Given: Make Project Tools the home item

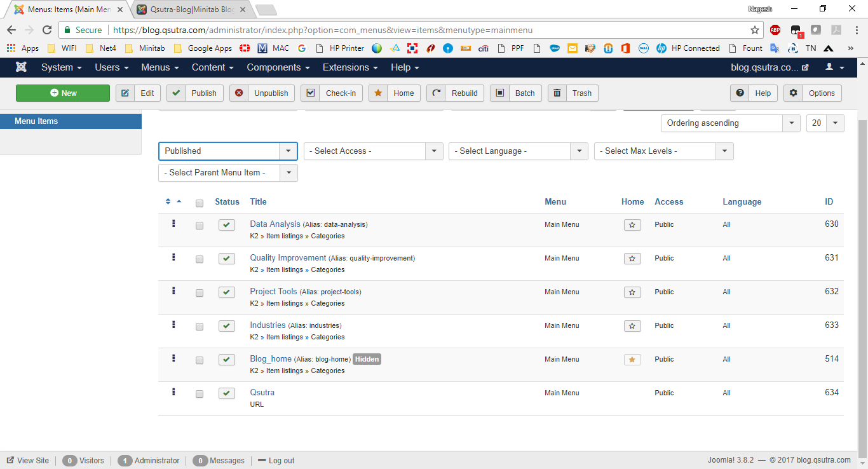Looking at the screenshot, I should pos(632,292).
